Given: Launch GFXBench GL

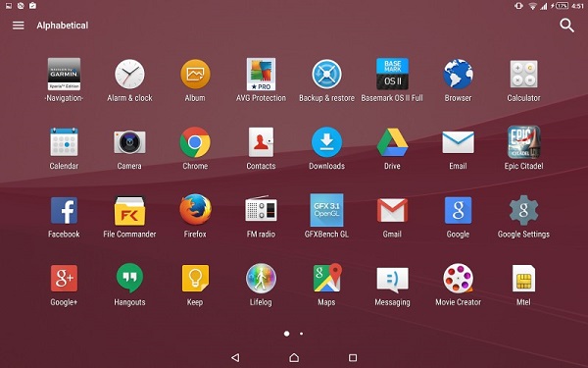Looking at the screenshot, I should [x=326, y=210].
